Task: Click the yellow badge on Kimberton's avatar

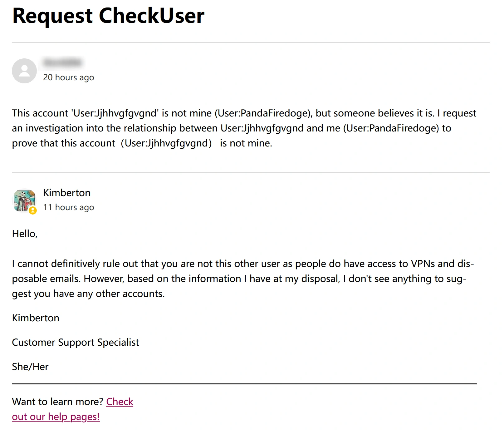Action: [33, 210]
